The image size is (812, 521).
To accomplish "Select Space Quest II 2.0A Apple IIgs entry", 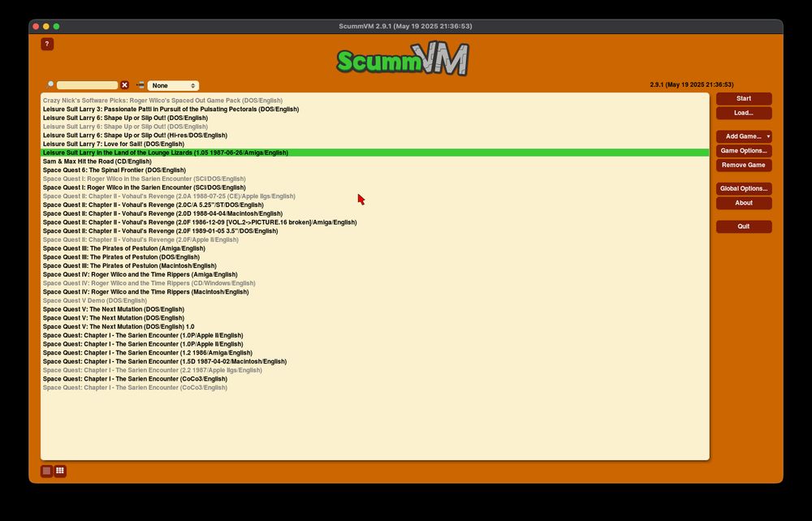I will point(375,196).
